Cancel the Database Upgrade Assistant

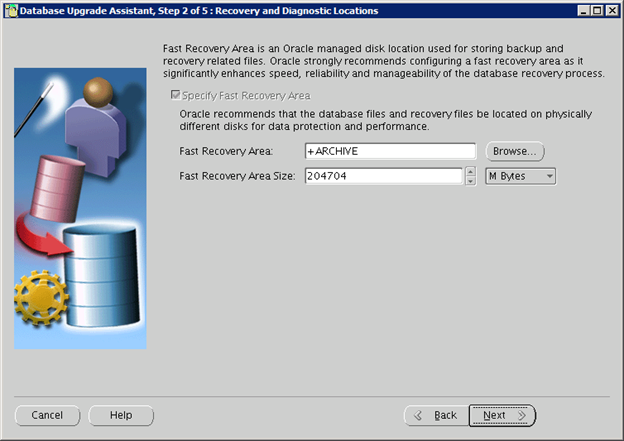point(47,415)
